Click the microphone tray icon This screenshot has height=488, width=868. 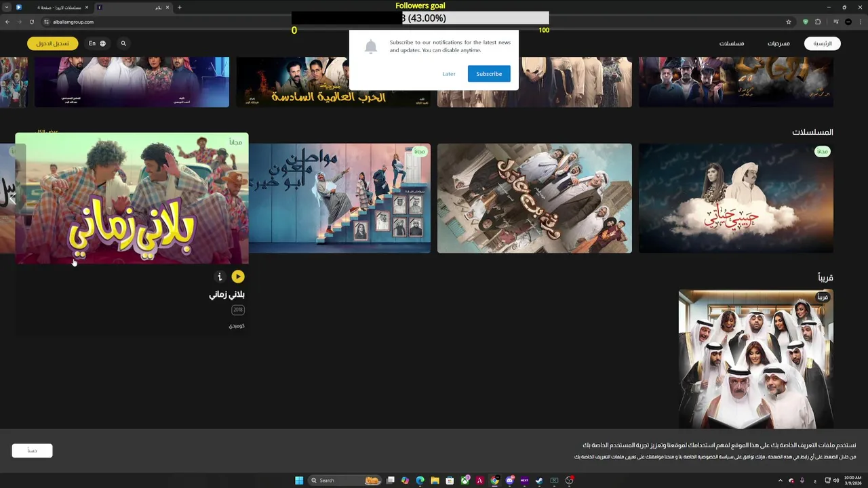802,481
